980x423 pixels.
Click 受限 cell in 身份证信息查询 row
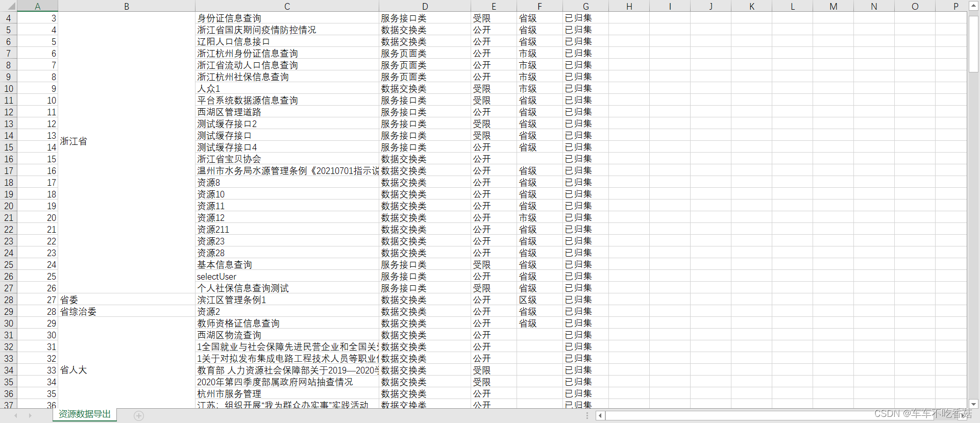tap(494, 18)
